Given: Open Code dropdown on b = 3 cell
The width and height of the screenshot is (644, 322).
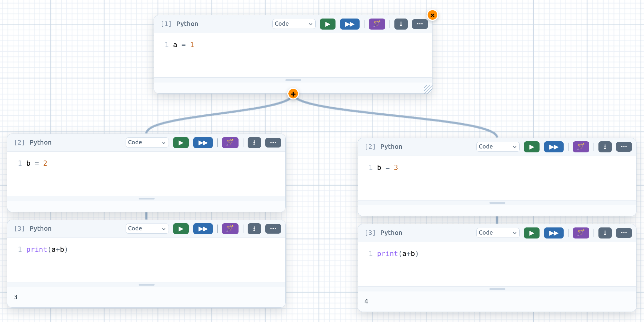Looking at the screenshot, I should pos(498,147).
